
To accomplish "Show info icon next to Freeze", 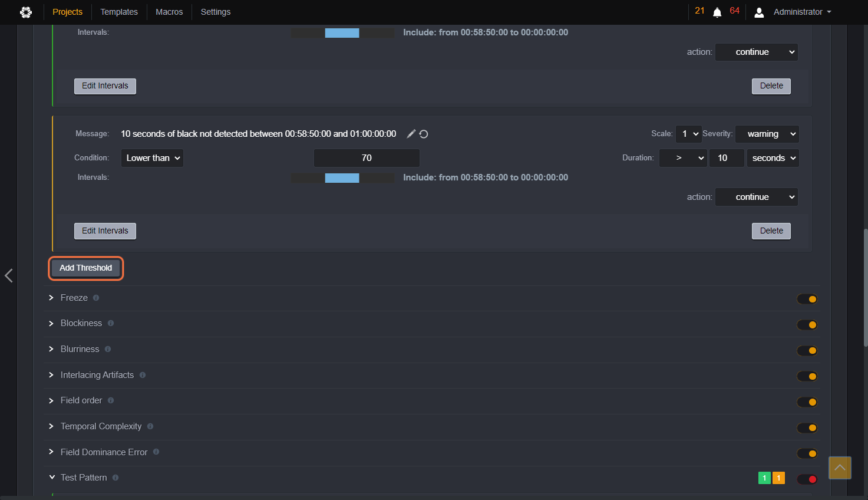I will coord(96,298).
